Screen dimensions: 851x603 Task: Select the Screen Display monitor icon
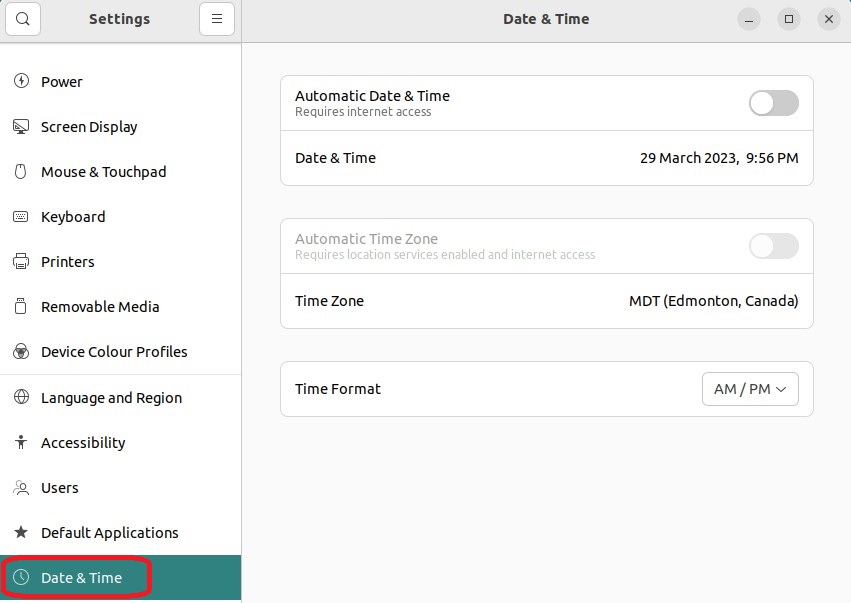tap(21, 126)
